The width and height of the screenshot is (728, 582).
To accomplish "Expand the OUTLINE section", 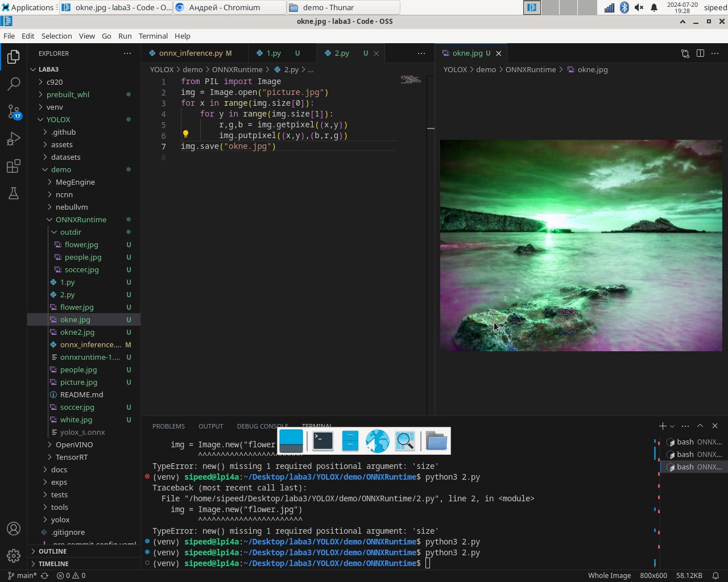I will point(53,551).
